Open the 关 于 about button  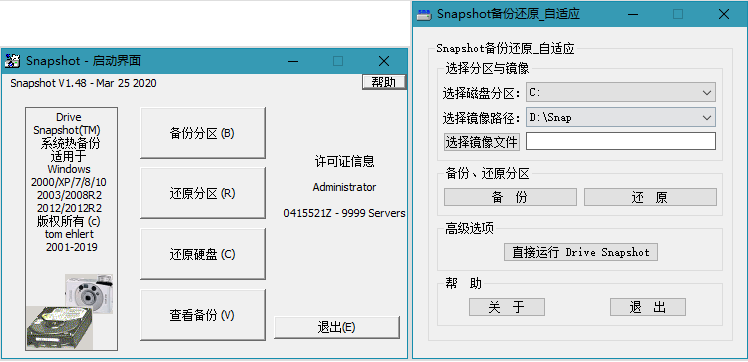[x=507, y=307]
